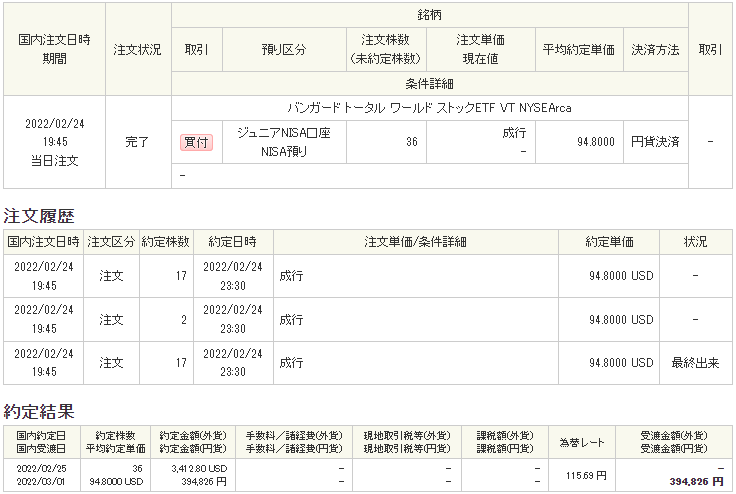Click the 約定日時 header in order history

pyautogui.click(x=233, y=242)
